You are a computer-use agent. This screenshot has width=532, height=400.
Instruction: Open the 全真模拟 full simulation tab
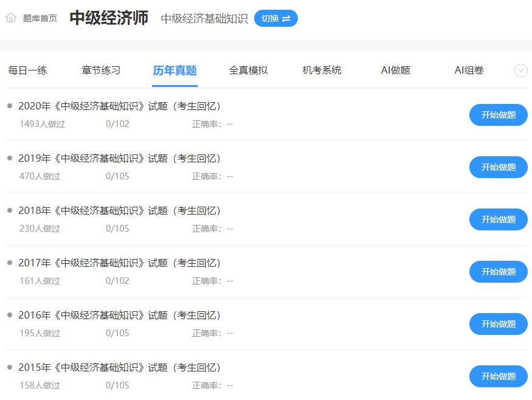[247, 71]
